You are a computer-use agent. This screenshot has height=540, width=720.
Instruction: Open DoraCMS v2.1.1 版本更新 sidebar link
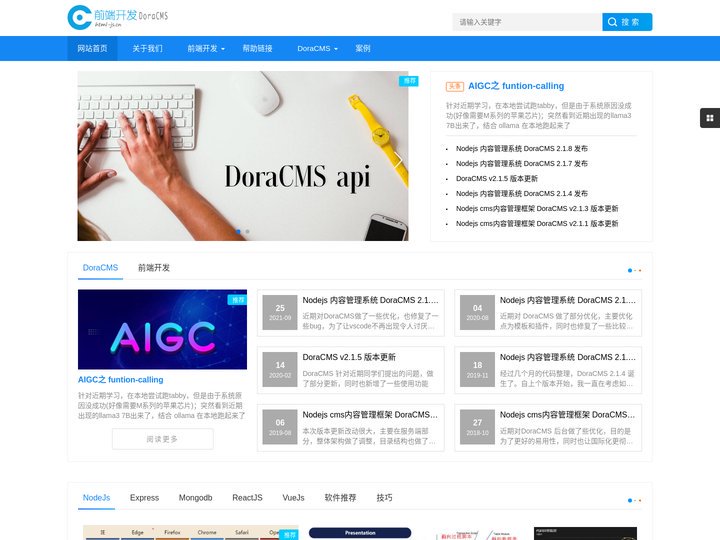click(537, 224)
